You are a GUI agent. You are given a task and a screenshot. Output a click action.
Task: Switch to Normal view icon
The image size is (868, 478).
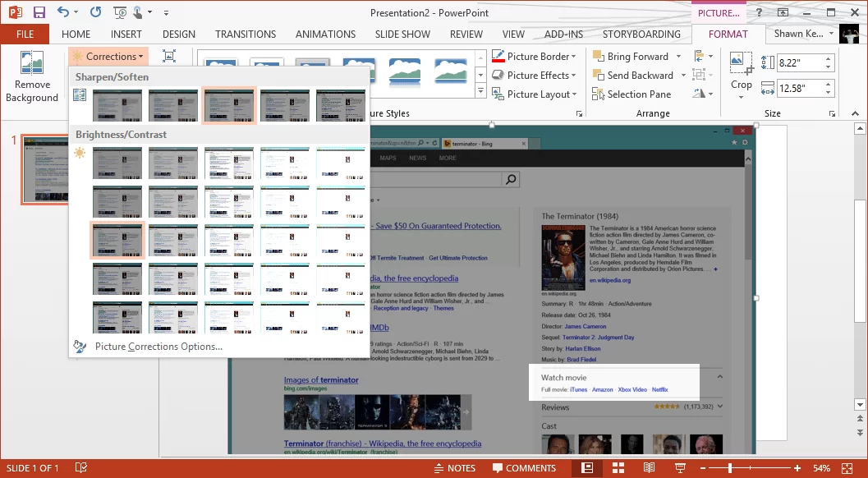(x=587, y=468)
